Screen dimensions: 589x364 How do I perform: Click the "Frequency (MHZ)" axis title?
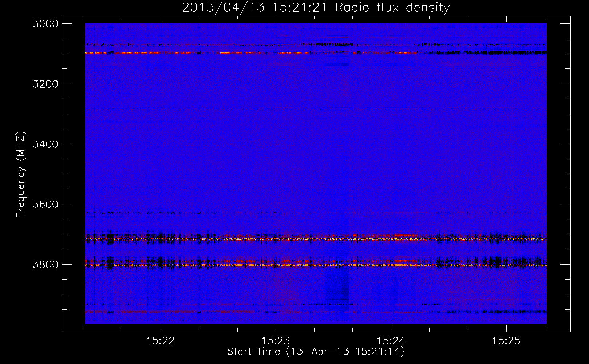[x=21, y=174]
